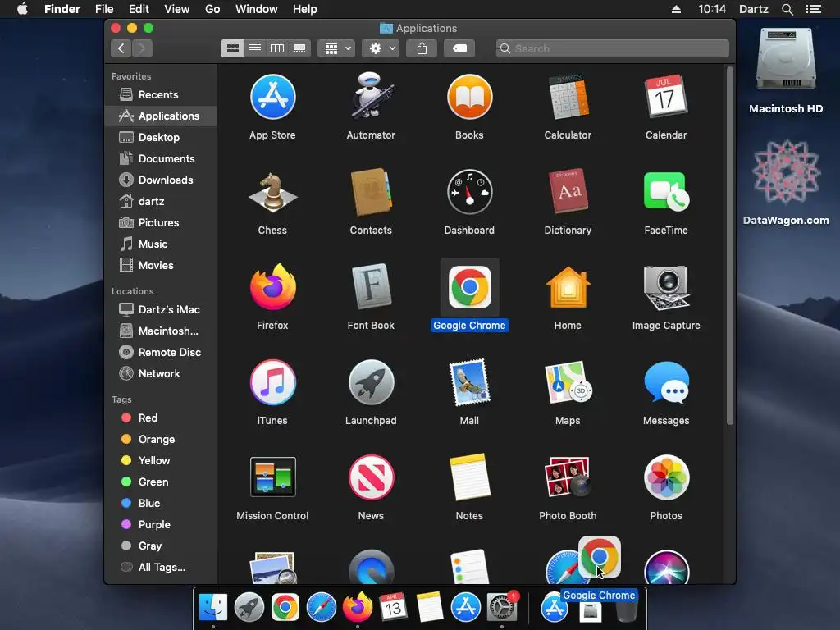
Task: Select the Mail app icon
Action: click(x=469, y=382)
